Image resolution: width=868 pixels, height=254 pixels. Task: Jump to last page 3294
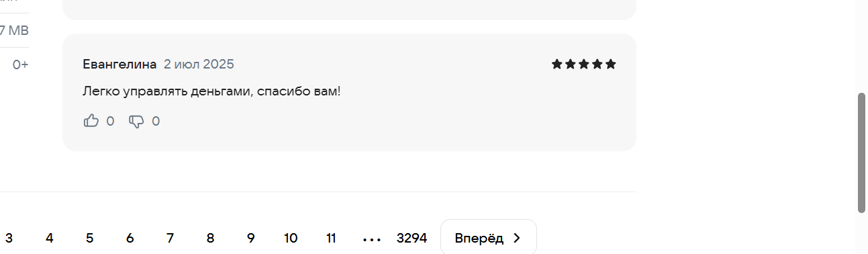click(x=412, y=238)
